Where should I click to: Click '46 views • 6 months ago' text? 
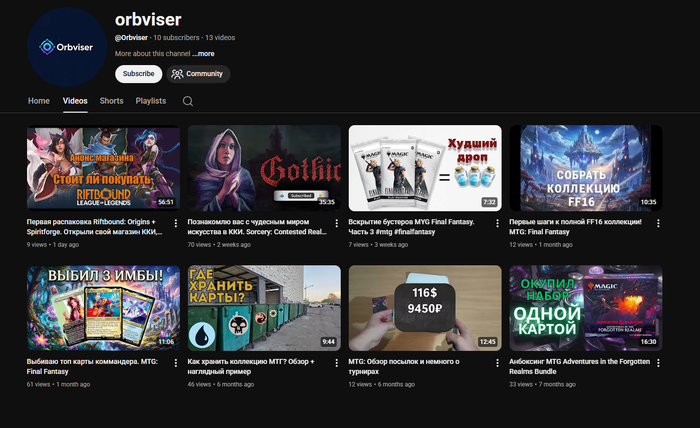(221, 384)
